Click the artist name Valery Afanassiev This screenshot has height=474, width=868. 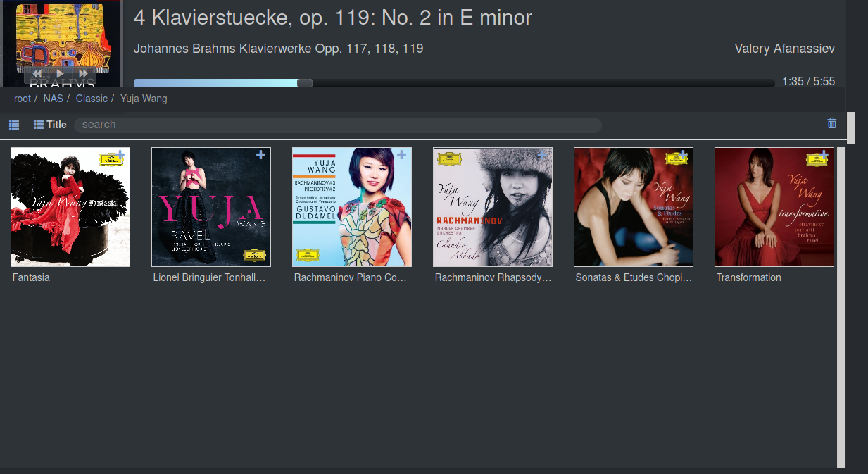tap(785, 49)
